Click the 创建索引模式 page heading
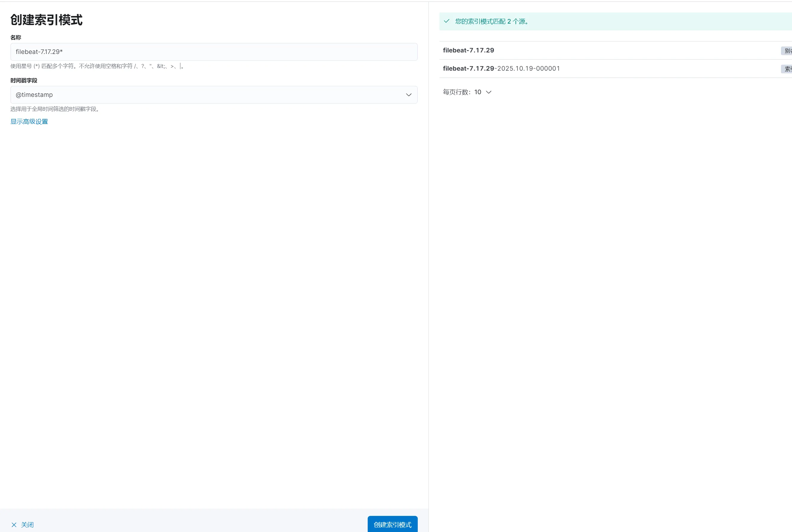 click(x=46, y=20)
